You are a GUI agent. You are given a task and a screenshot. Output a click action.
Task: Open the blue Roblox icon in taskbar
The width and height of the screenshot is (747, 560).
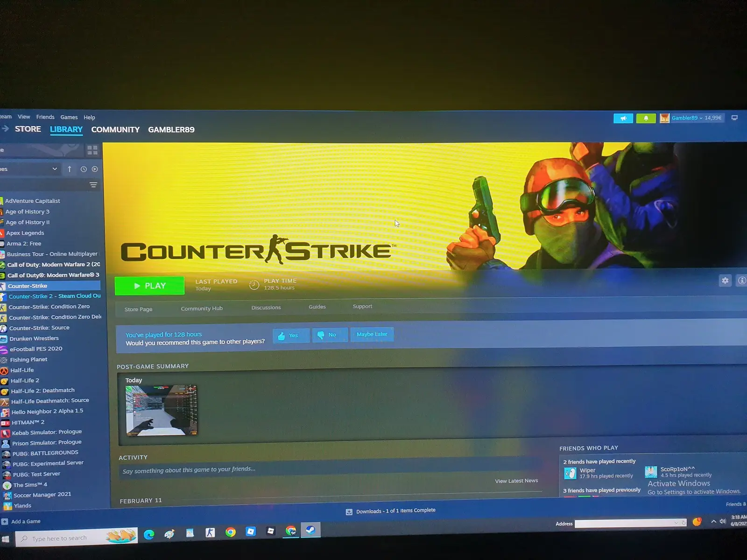(251, 532)
